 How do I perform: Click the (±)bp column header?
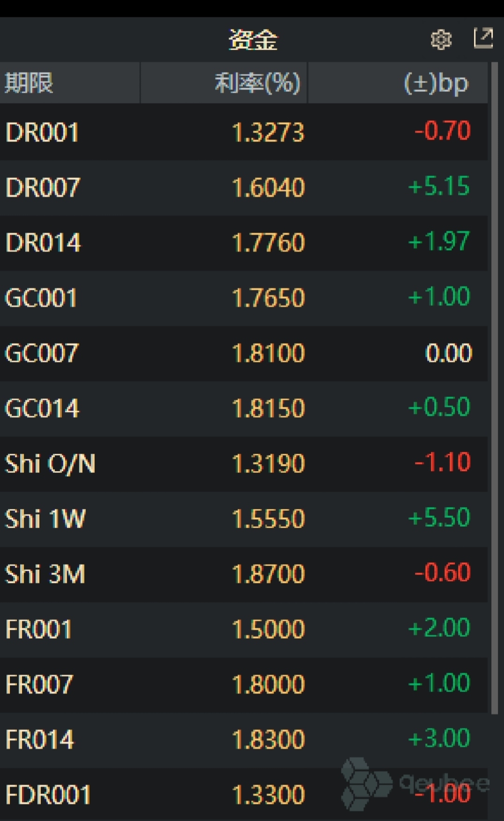point(436,83)
